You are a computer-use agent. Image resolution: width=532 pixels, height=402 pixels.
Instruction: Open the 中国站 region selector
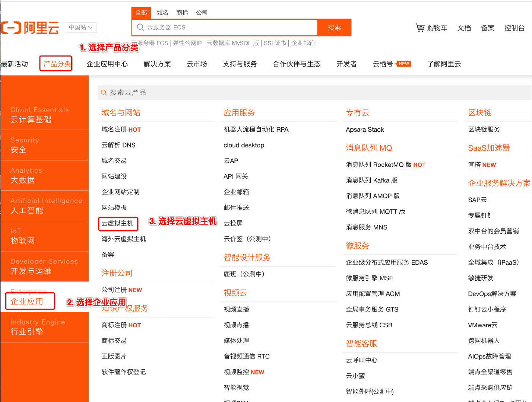point(80,28)
